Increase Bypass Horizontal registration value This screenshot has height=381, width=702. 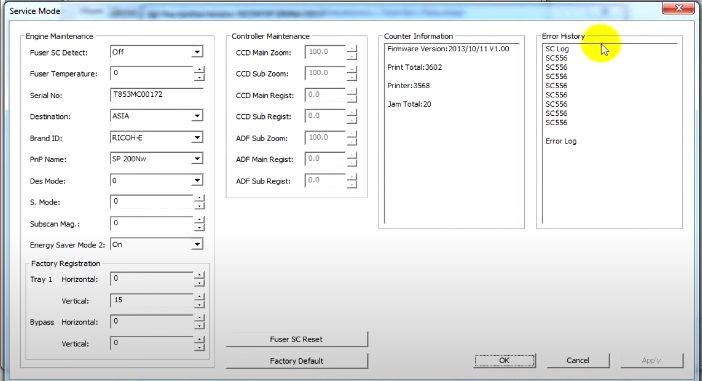(199, 318)
